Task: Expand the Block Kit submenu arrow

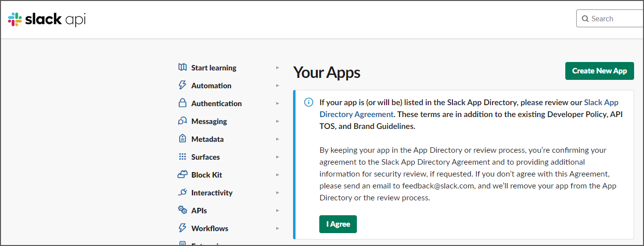Action: click(x=278, y=175)
